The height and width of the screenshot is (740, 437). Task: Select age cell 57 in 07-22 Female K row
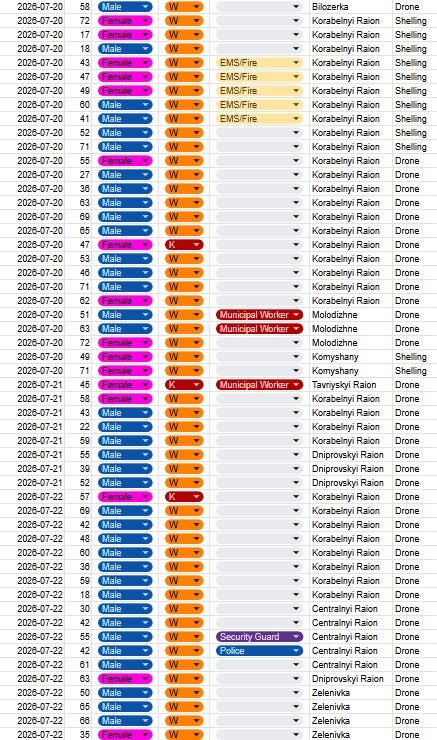click(78, 496)
